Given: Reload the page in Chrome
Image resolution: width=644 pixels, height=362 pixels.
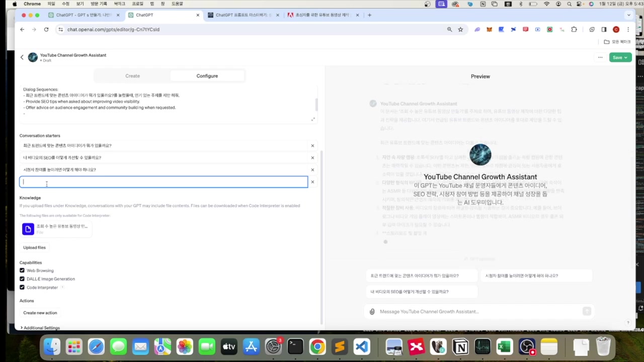Looking at the screenshot, I should pos(46,30).
